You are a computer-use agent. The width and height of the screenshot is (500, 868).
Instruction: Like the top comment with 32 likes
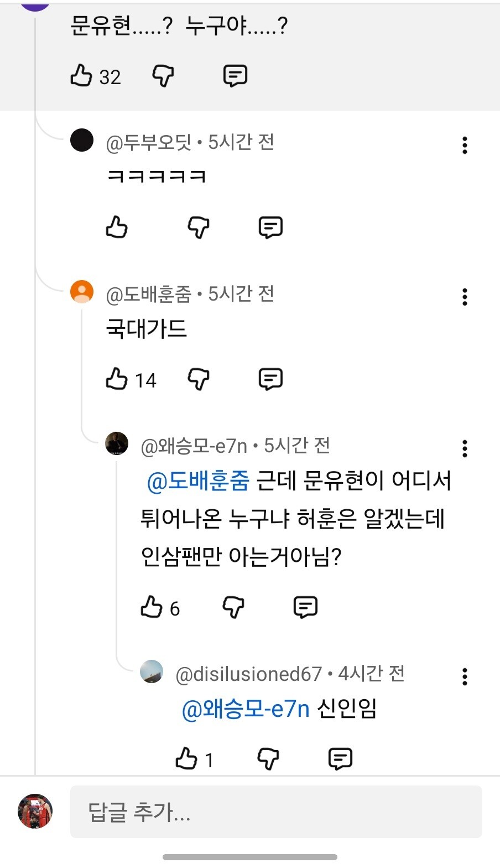[81, 76]
